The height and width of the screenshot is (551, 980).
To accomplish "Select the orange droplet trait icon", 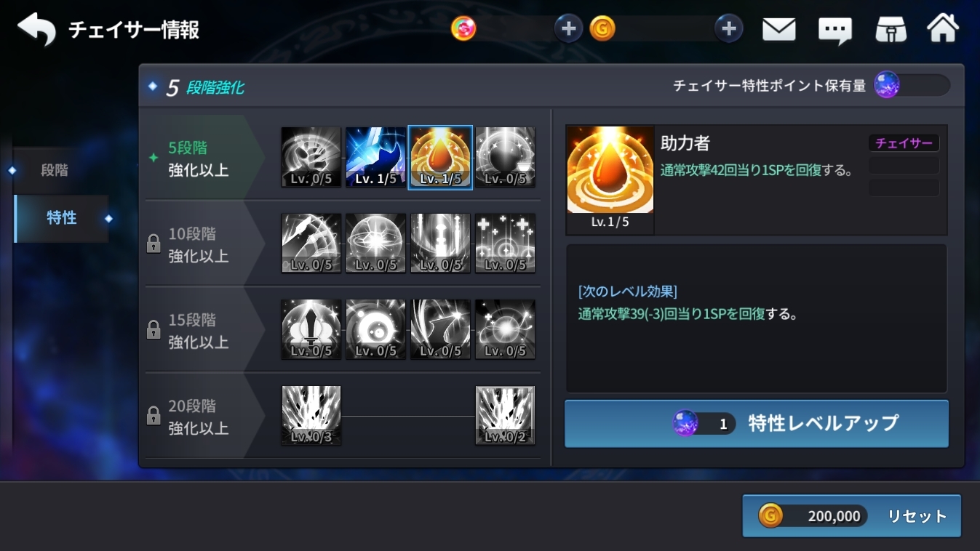I will tap(440, 157).
